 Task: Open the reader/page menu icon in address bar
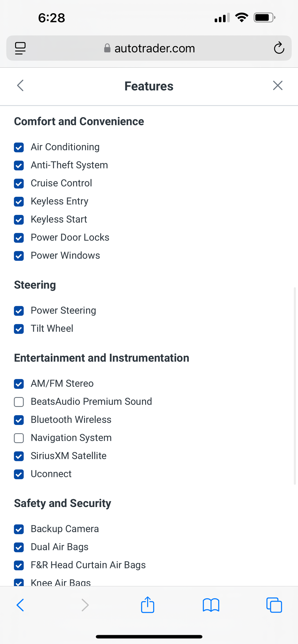20,48
